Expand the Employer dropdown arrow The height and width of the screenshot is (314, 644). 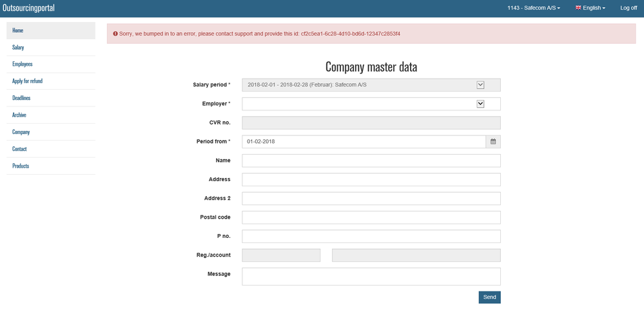[480, 104]
